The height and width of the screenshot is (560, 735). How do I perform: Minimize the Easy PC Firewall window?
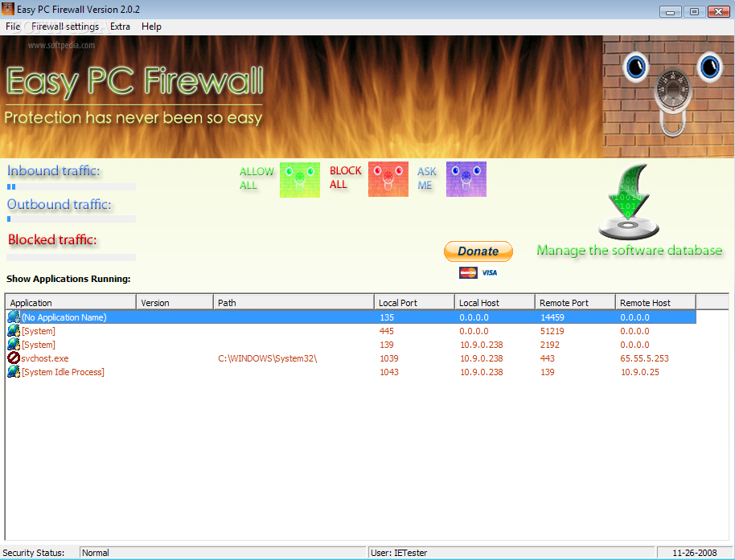(671, 12)
